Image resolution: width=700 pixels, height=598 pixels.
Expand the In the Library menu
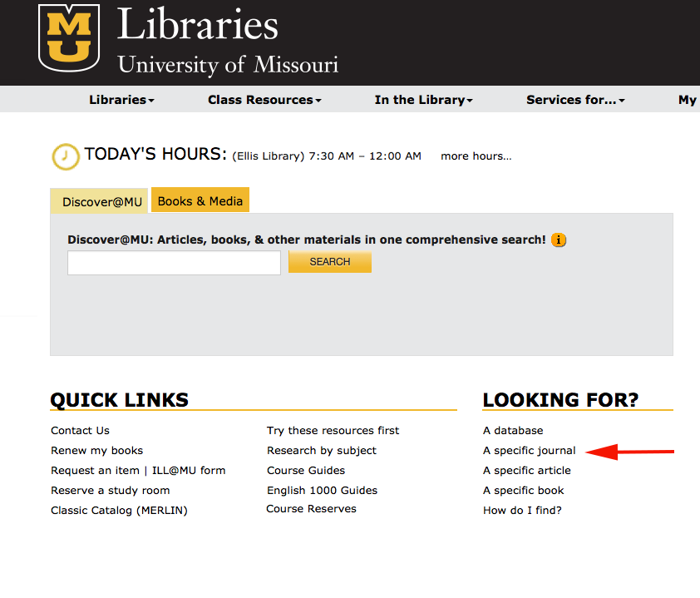point(423,99)
